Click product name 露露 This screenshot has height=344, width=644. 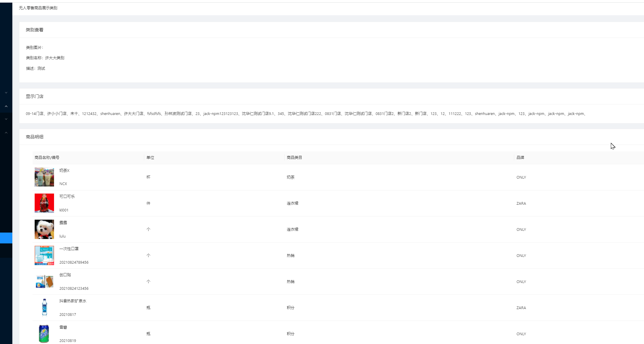(63, 223)
